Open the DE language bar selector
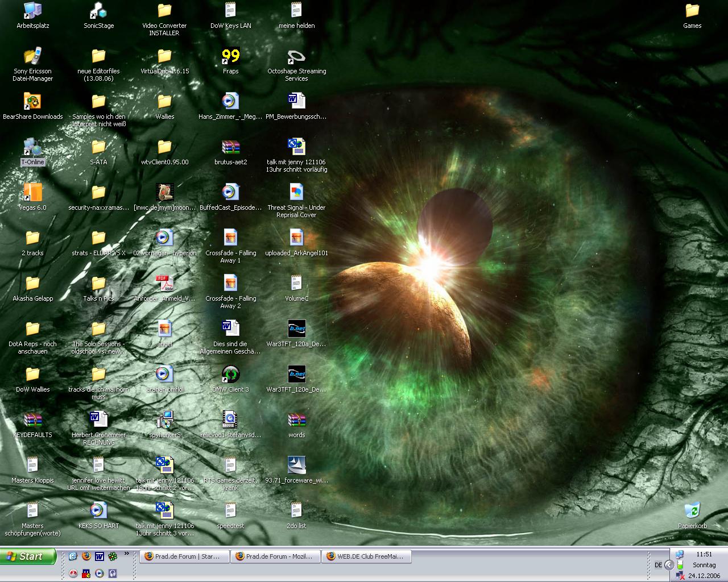 tap(658, 564)
